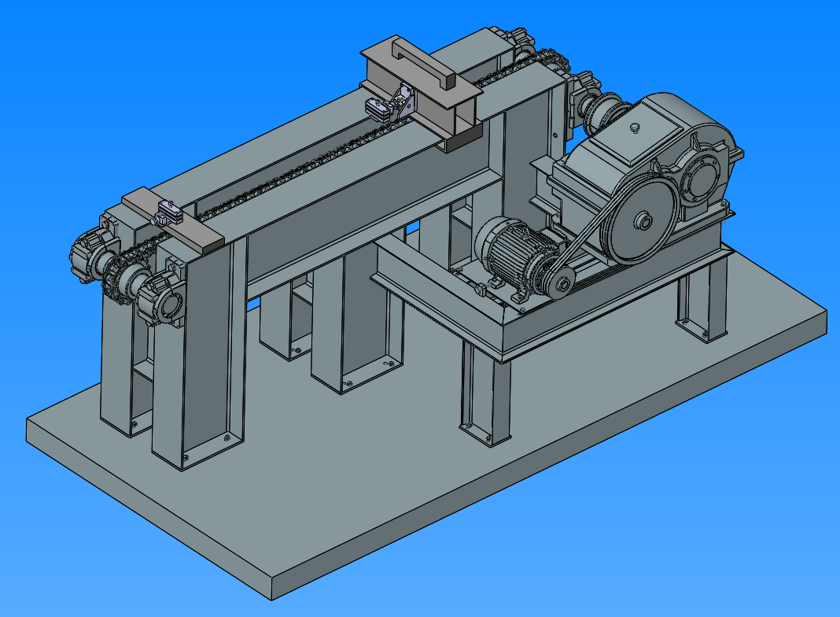Viewport: 840px width, 617px height.
Task: Select the breather plug on the gearbox top
Action: click(x=636, y=128)
